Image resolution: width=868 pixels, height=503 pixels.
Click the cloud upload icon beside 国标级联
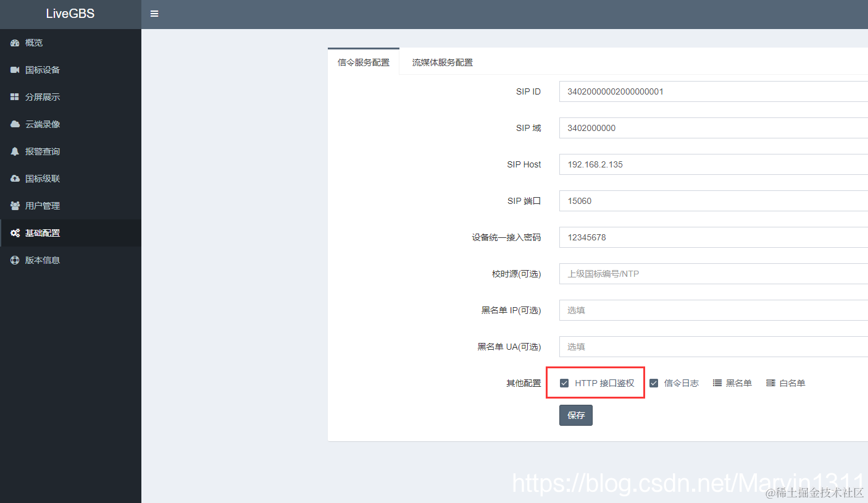[15, 179]
